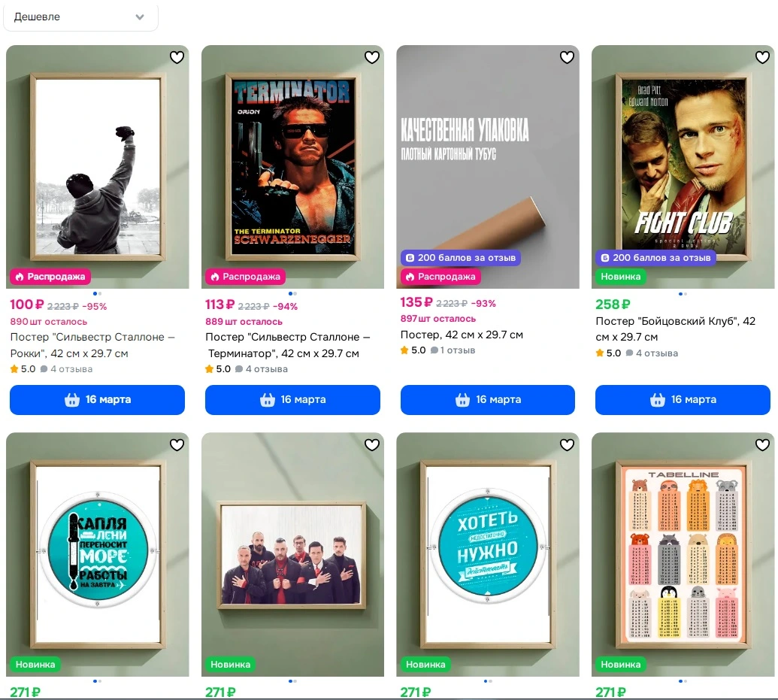Image resolution: width=778 pixels, height=700 pixels.
Task: Click 897 шт осталось text
Action: tap(438, 319)
